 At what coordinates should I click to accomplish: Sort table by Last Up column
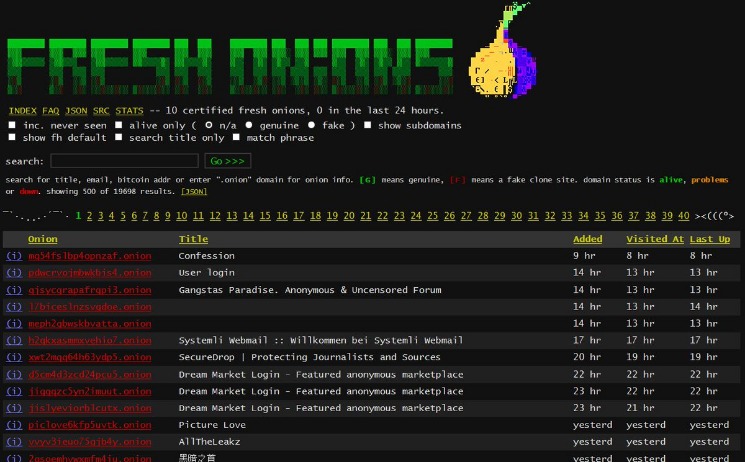point(710,239)
